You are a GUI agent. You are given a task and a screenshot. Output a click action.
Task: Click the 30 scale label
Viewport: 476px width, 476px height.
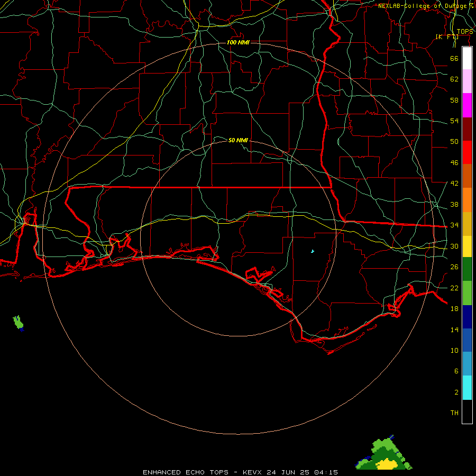point(454,246)
